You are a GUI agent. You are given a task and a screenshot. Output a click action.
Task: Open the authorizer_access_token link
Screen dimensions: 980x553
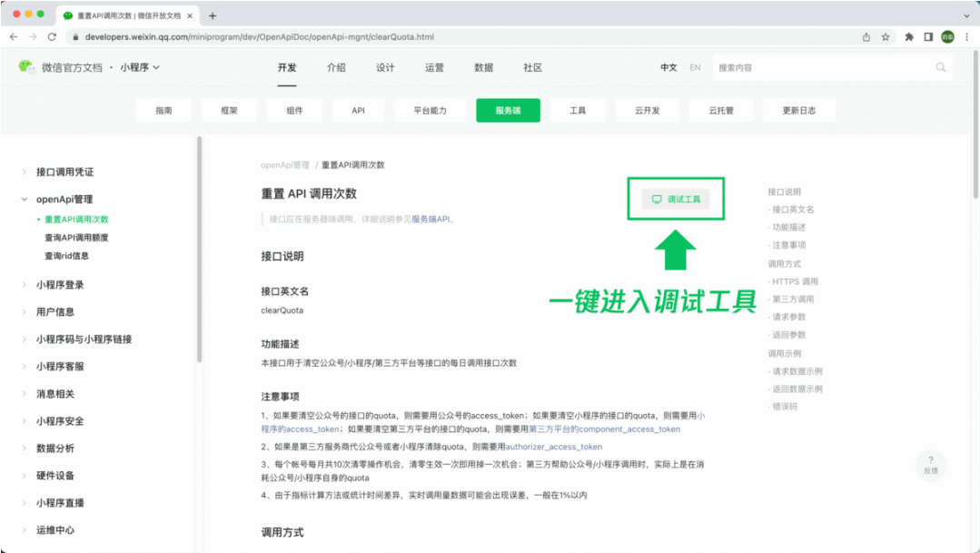coord(554,447)
